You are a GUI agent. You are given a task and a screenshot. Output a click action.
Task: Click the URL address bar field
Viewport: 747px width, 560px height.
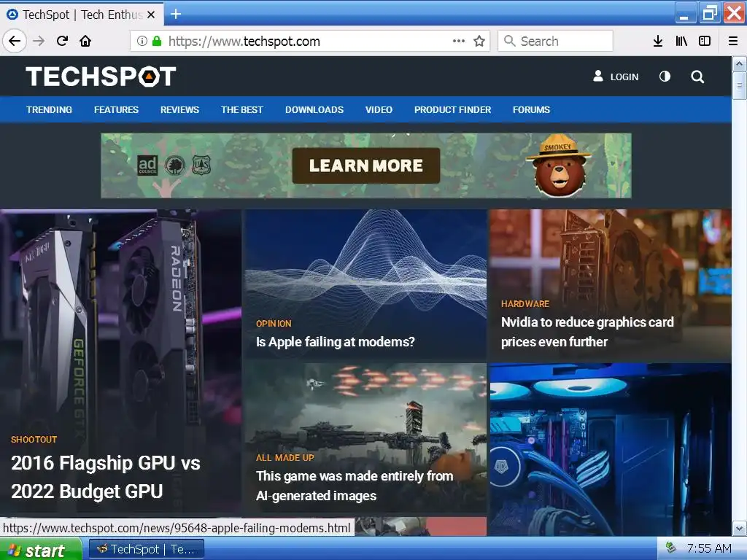pyautogui.click(x=309, y=42)
